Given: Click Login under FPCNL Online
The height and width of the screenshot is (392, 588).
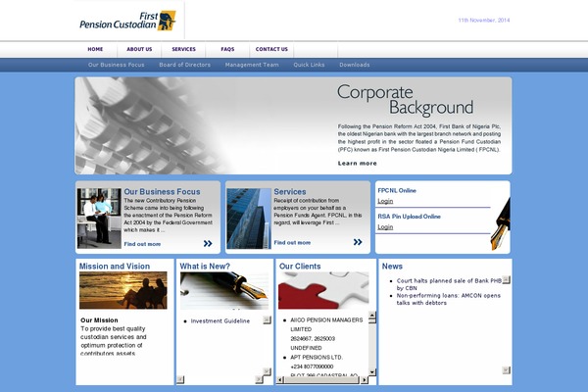Looking at the screenshot, I should [x=385, y=201].
